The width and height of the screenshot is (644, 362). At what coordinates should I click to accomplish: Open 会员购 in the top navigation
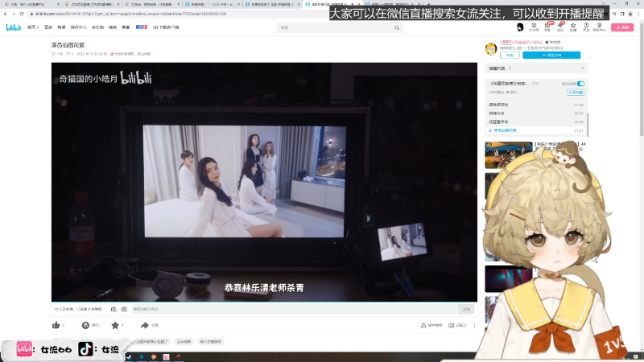pyautogui.click(x=97, y=27)
